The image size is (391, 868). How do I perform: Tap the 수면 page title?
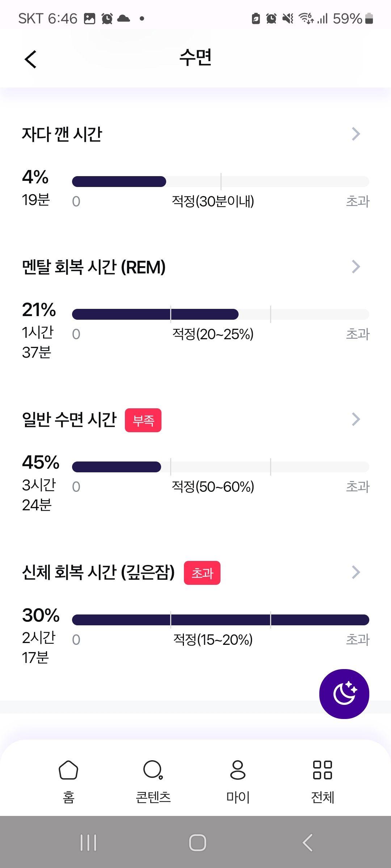[x=195, y=58]
